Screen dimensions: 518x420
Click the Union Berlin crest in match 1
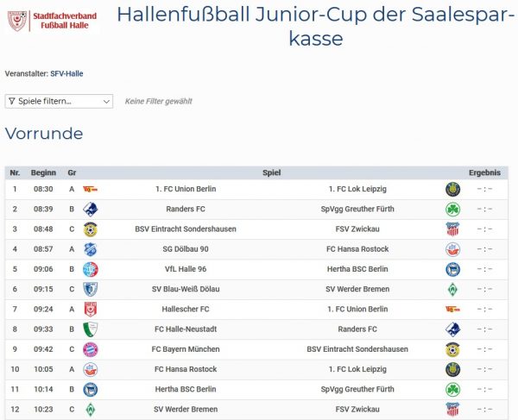[x=90, y=189]
